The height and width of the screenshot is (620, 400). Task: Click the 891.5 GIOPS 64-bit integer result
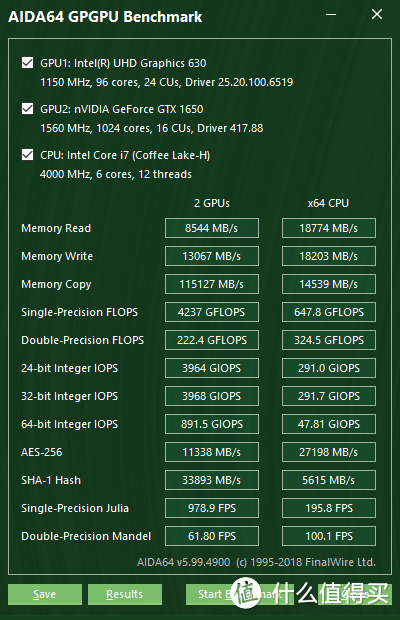pos(212,424)
